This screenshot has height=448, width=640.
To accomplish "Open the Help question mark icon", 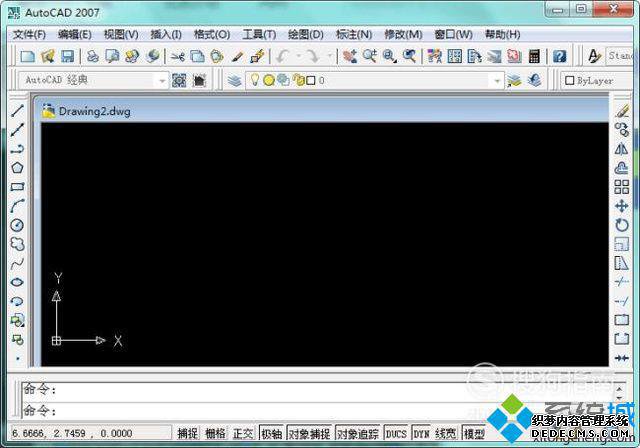I will coord(560,56).
